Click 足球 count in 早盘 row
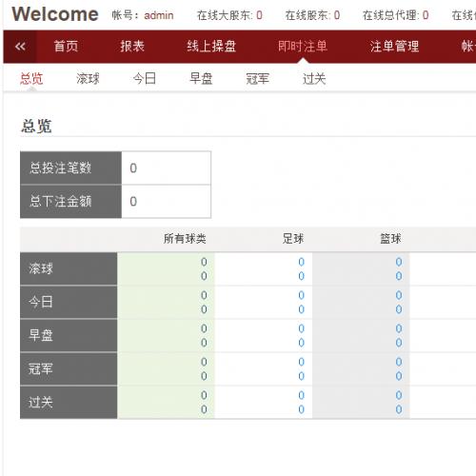The width and height of the screenshot is (476, 476). [x=301, y=328]
